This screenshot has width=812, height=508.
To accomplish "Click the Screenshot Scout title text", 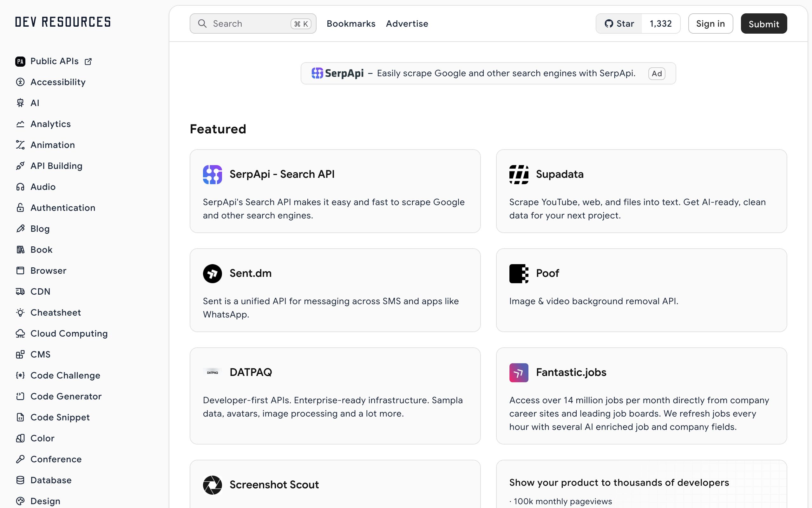I will tap(274, 485).
